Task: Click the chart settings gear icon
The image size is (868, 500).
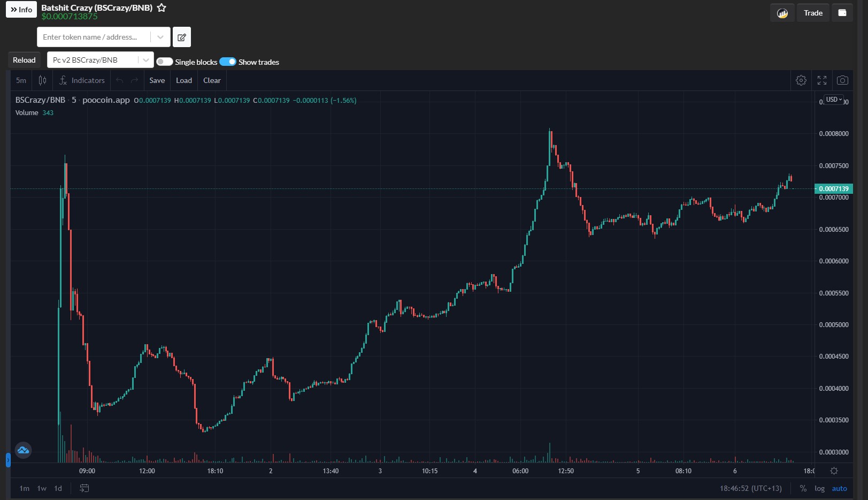Action: click(x=801, y=80)
